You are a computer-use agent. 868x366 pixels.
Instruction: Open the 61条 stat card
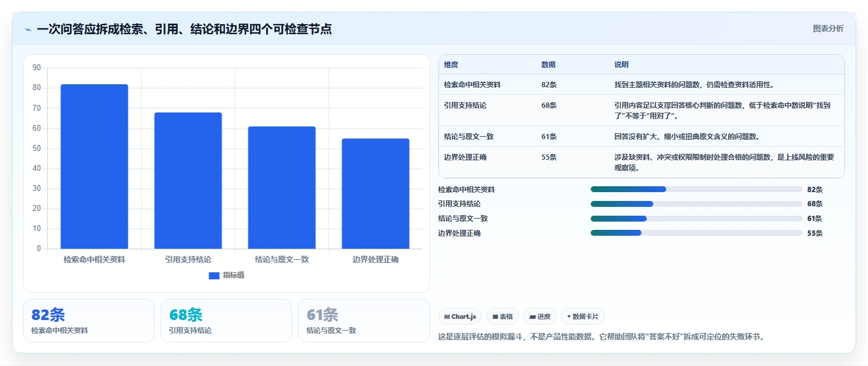pos(364,321)
